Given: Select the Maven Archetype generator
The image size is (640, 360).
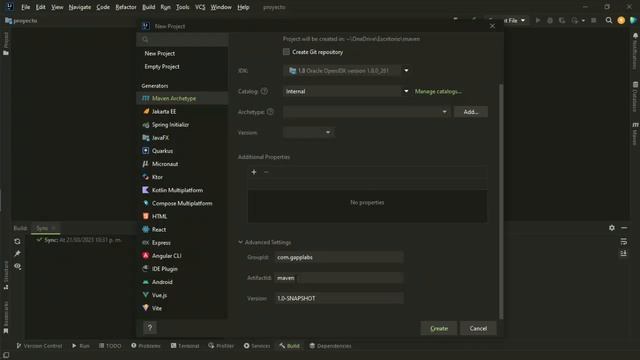Looking at the screenshot, I should tap(182, 98).
